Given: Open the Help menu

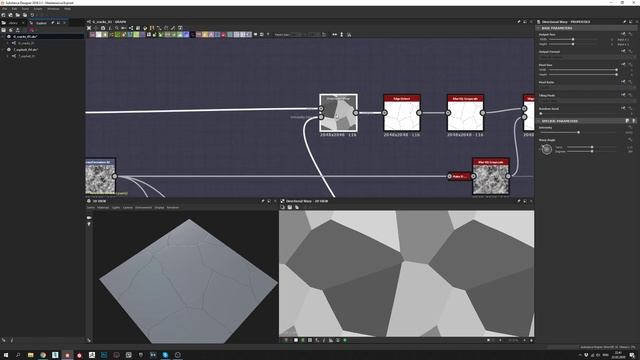Looking at the screenshot, I should 67,9.
